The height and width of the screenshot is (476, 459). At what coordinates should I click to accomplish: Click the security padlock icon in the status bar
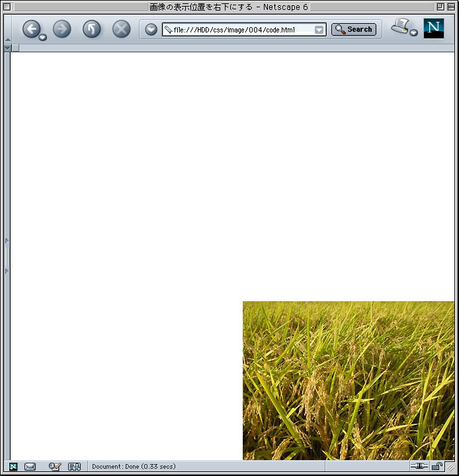coord(437,466)
